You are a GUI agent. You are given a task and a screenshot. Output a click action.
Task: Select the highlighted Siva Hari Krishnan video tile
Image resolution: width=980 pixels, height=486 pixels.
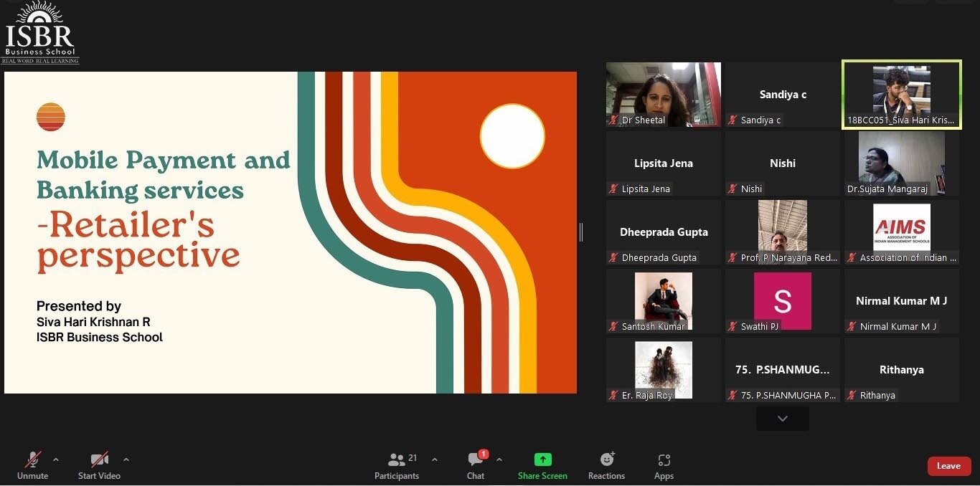point(901,95)
